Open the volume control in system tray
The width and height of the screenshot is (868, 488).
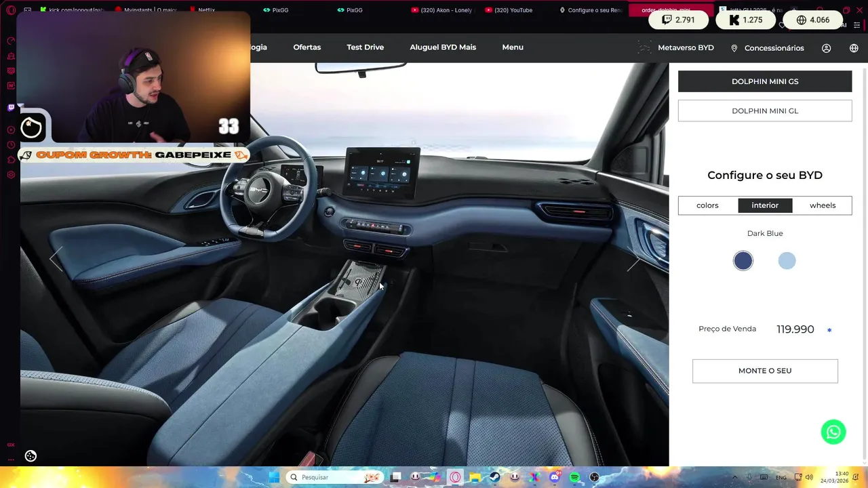(809, 477)
